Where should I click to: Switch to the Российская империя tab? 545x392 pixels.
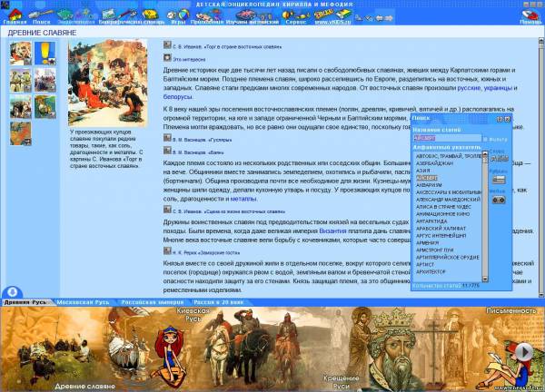click(153, 302)
